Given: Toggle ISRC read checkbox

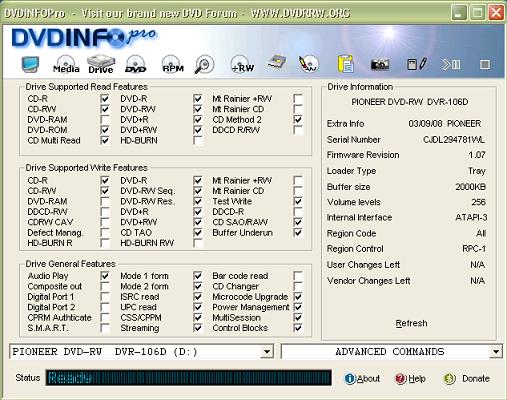Looking at the screenshot, I should (198, 296).
